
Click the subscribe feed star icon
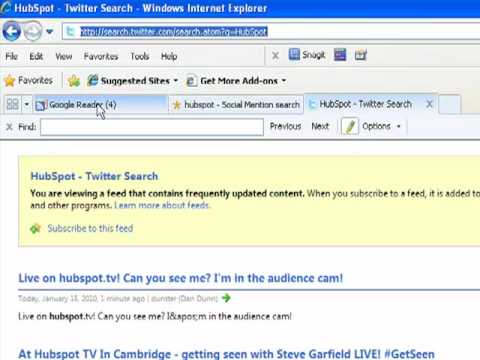[35, 229]
